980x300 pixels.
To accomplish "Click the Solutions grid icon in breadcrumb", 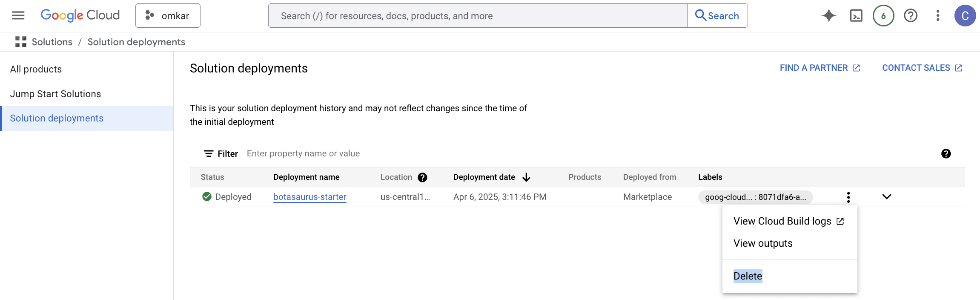I will tap(21, 42).
